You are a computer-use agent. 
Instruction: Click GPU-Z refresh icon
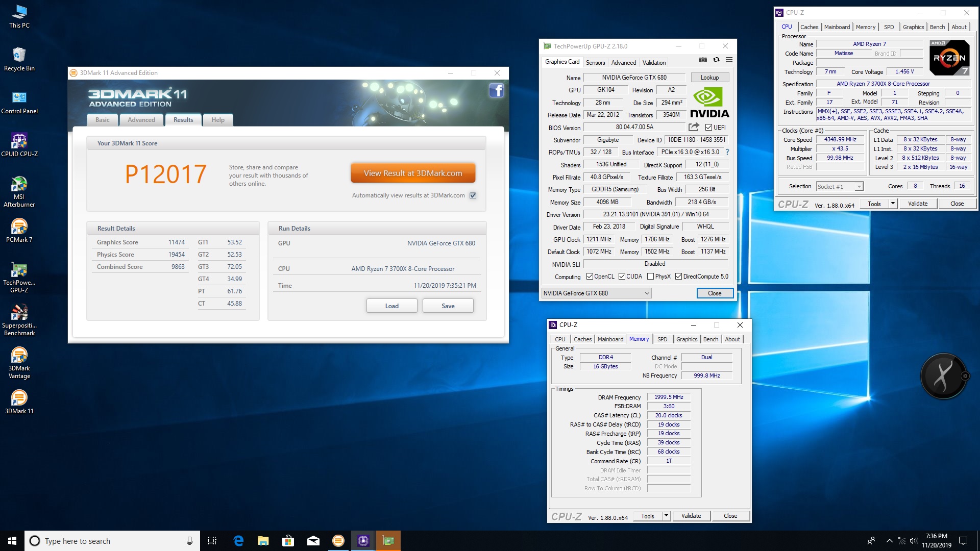[716, 60]
